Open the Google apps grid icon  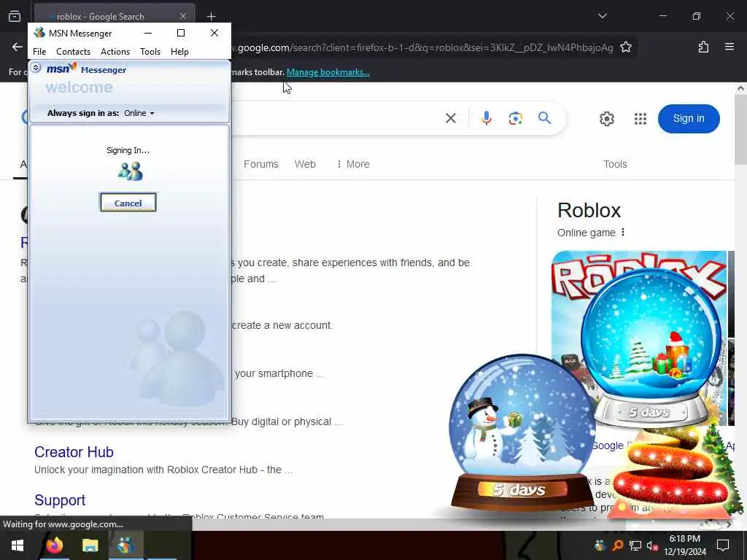click(640, 119)
